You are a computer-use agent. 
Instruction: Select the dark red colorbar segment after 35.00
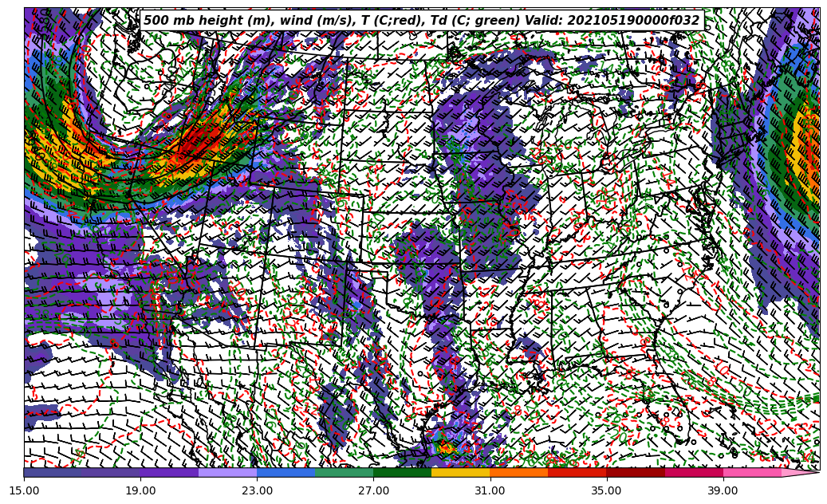tap(636, 472)
